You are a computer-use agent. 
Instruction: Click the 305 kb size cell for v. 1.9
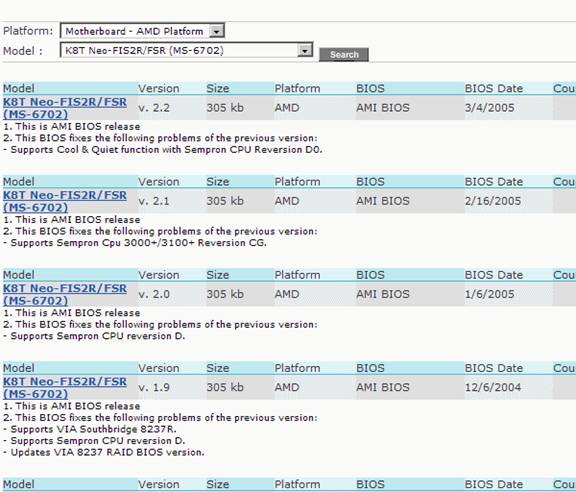[225, 387]
